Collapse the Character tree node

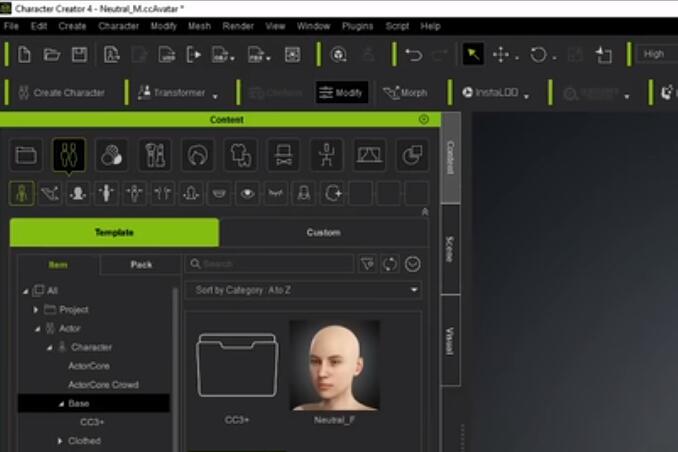click(50, 347)
